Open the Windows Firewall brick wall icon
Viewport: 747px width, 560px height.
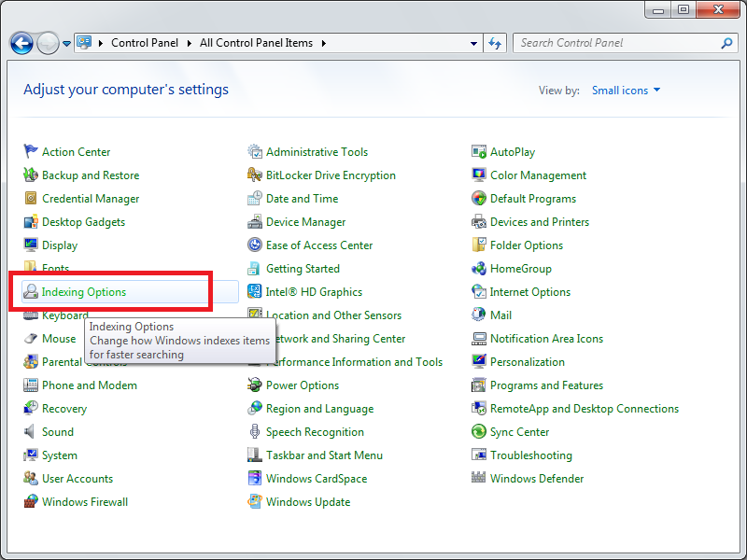[31, 501]
